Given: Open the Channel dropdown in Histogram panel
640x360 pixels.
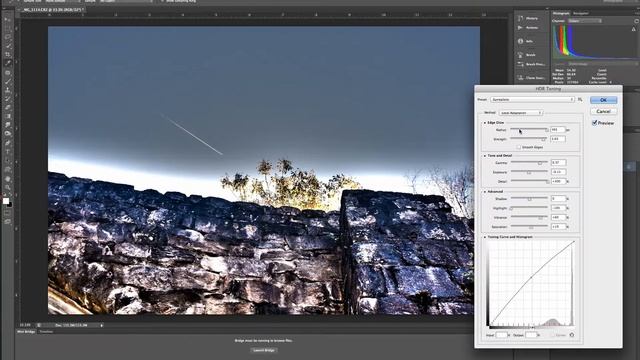Looking at the screenshot, I should tap(584, 21).
